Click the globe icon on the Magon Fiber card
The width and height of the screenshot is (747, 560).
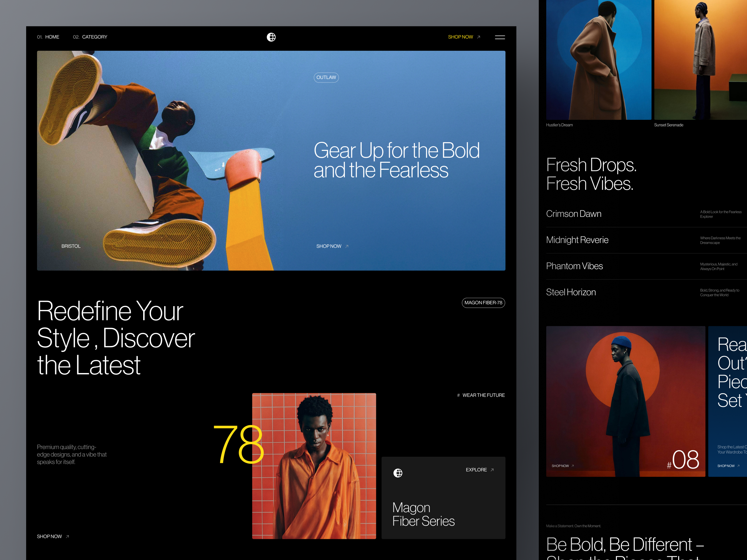point(398,473)
